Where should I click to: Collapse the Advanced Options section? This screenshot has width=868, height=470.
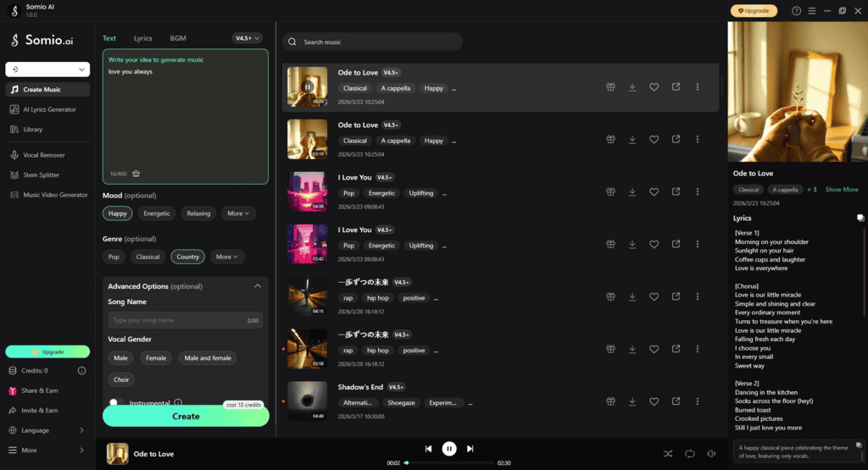(258, 286)
